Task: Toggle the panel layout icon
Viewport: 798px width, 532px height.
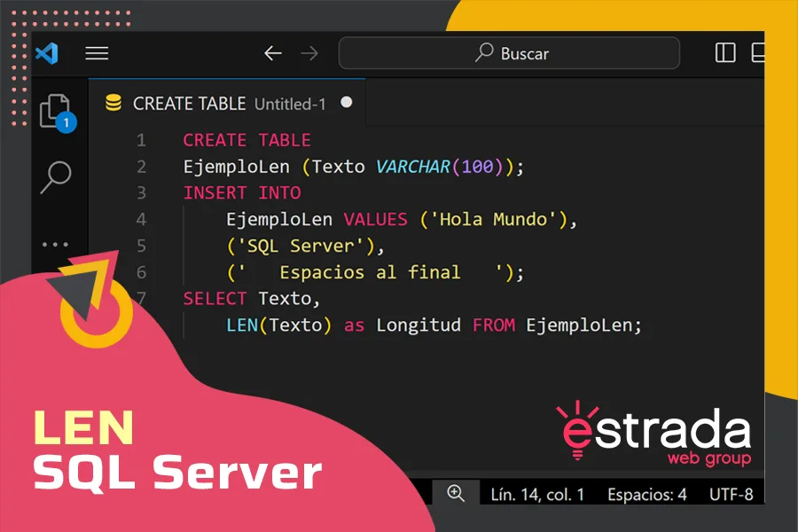Action: click(x=758, y=52)
